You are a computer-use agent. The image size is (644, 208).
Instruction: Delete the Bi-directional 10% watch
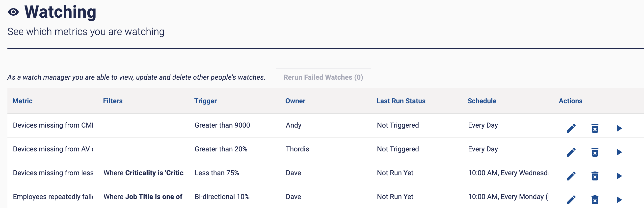[x=595, y=200]
